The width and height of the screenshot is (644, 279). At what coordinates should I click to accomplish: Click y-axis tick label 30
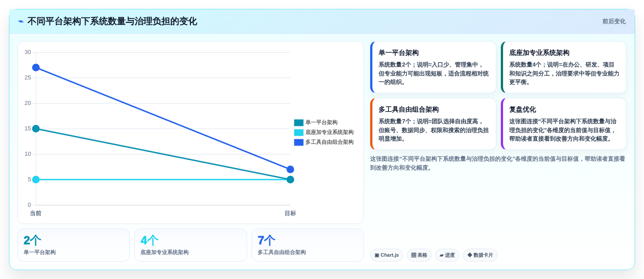[x=28, y=52]
